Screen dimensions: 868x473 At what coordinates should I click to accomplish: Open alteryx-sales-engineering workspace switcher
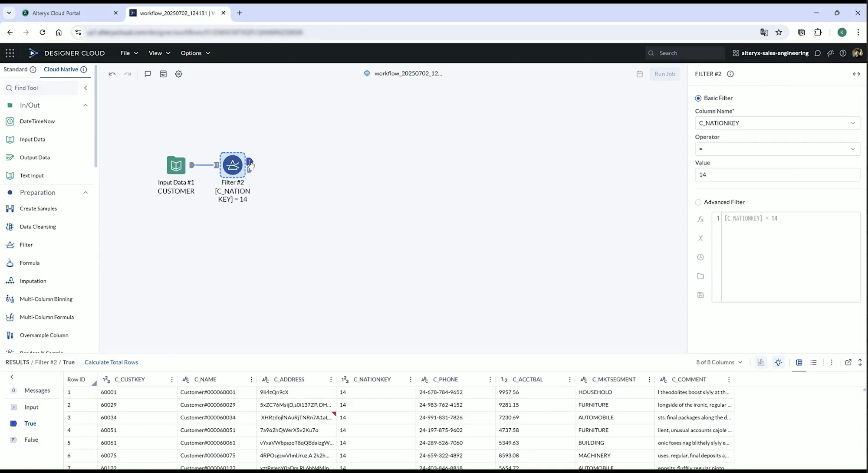770,53
